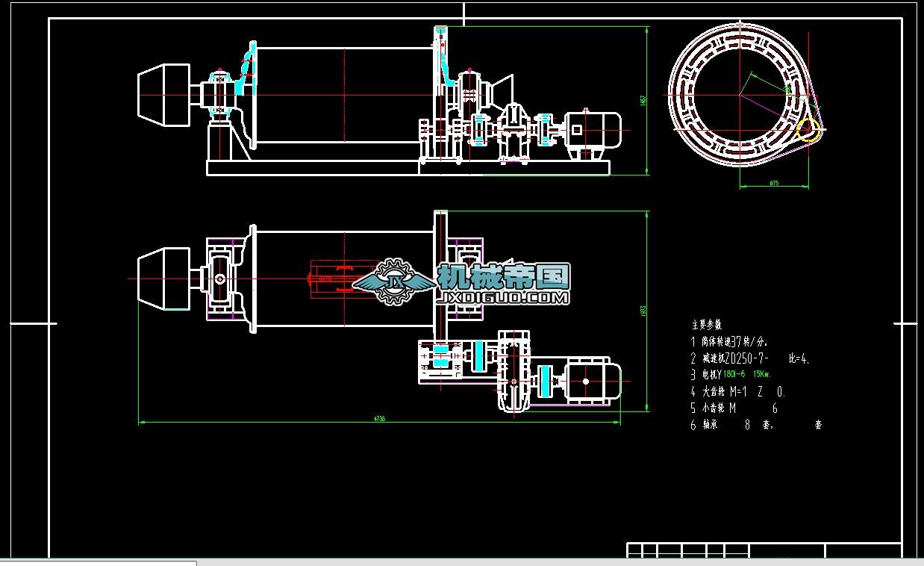The width and height of the screenshot is (924, 566).
Task: Select the 1973 width dimension text
Action: (x=643, y=311)
